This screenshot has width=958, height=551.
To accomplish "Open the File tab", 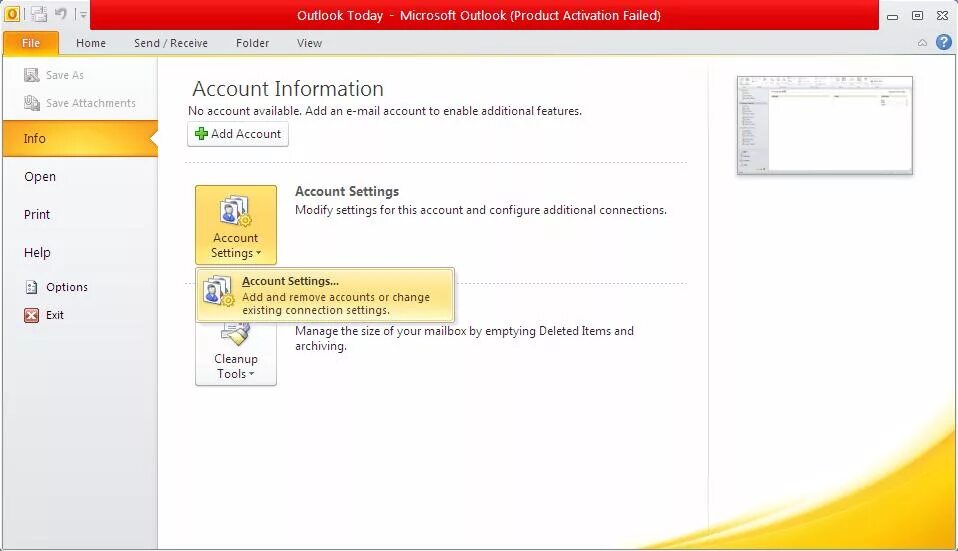I will [x=31, y=43].
